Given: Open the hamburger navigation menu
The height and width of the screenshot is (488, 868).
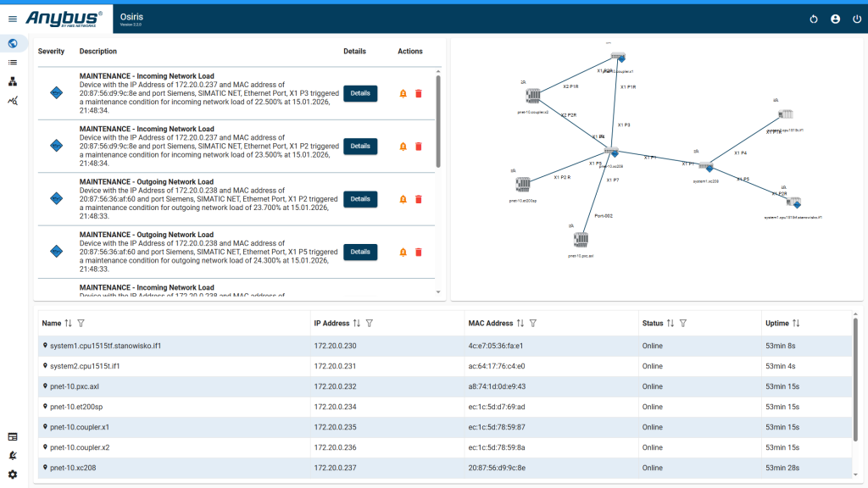Looking at the screenshot, I should tap(12, 19).
